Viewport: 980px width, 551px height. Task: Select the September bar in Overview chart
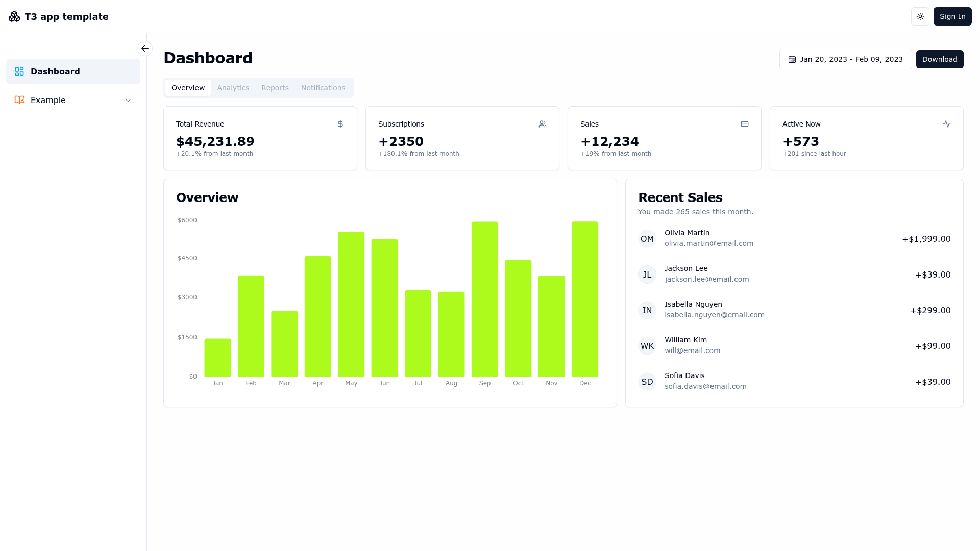(485, 299)
